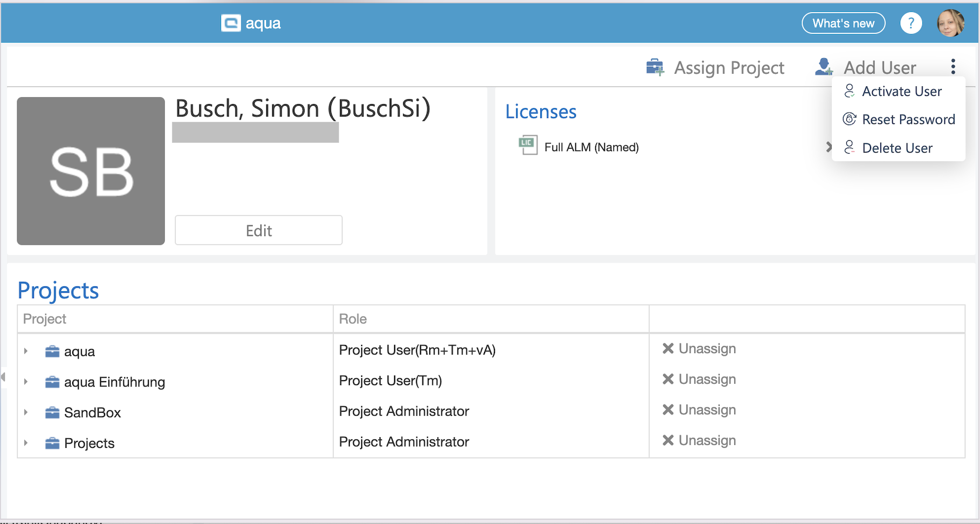This screenshot has height=524, width=980.
Task: Unassign the SandBox project
Action: tap(699, 410)
